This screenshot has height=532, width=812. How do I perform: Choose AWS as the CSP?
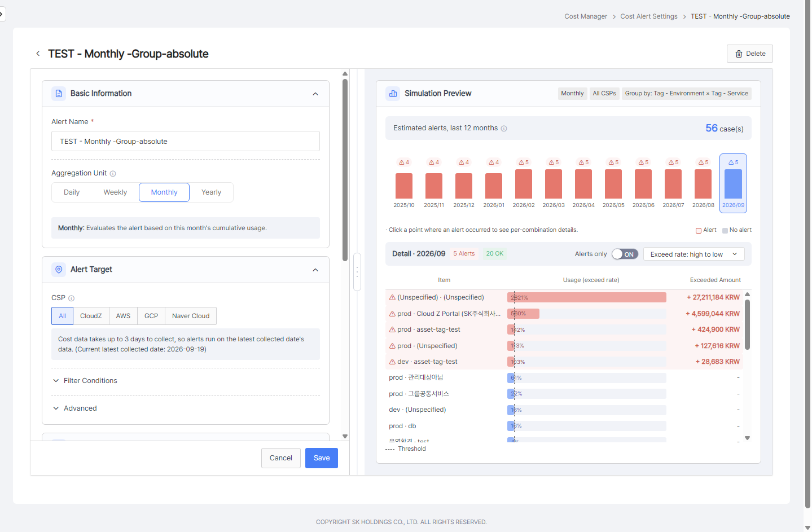(123, 316)
